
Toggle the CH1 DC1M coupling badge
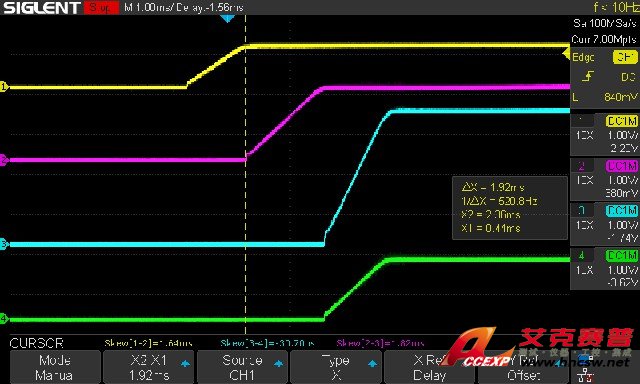click(622, 121)
